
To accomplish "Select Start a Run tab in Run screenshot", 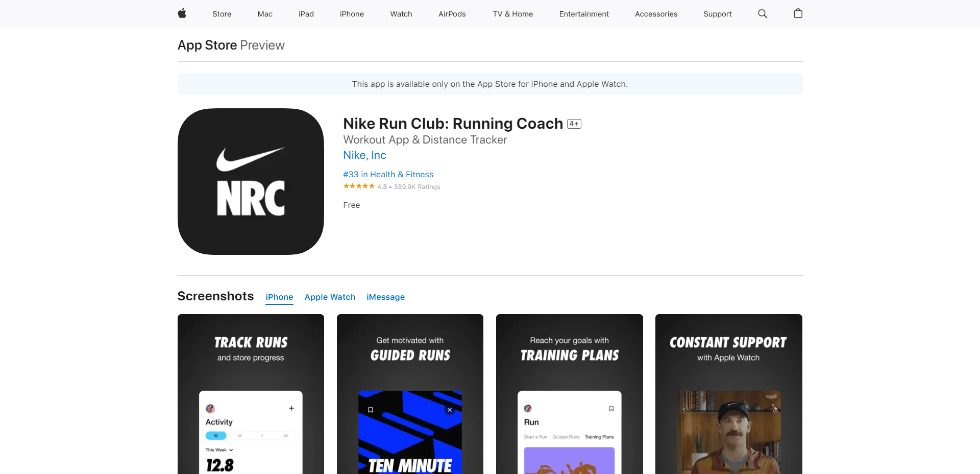I will click(535, 437).
